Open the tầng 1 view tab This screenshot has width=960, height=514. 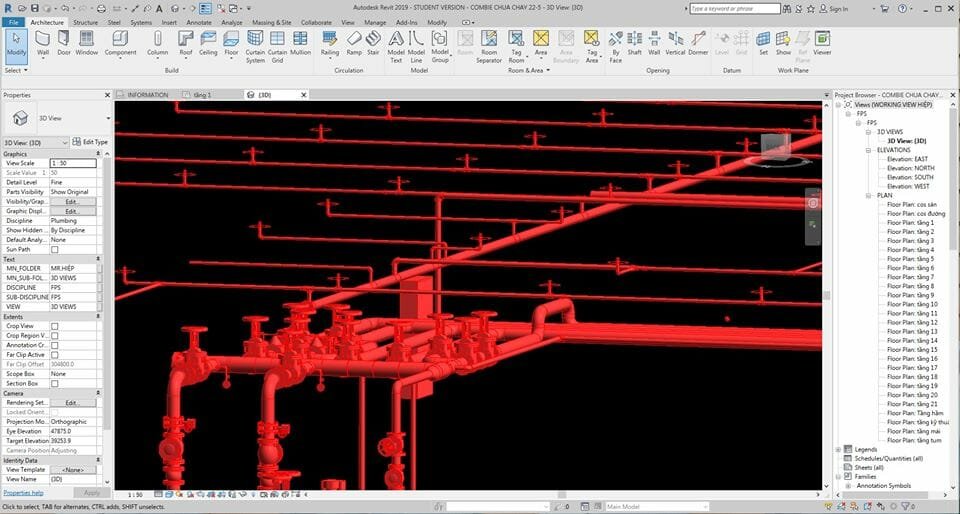[200, 95]
